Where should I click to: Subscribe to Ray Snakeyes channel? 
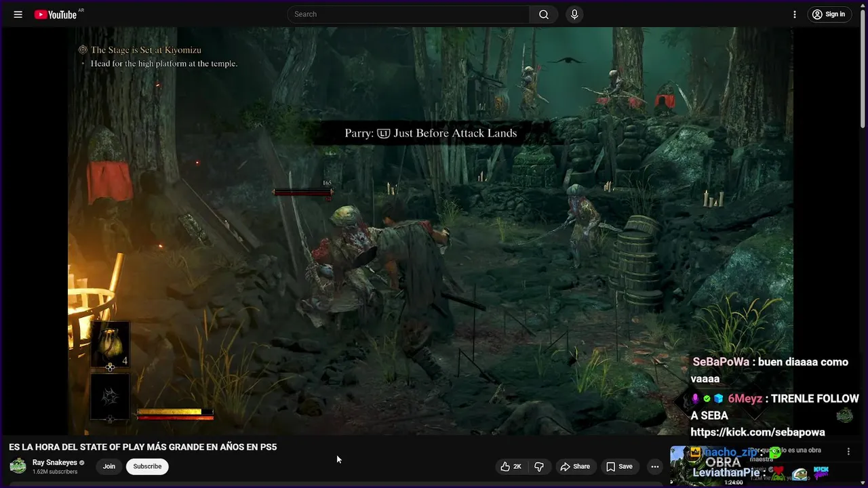click(x=147, y=466)
